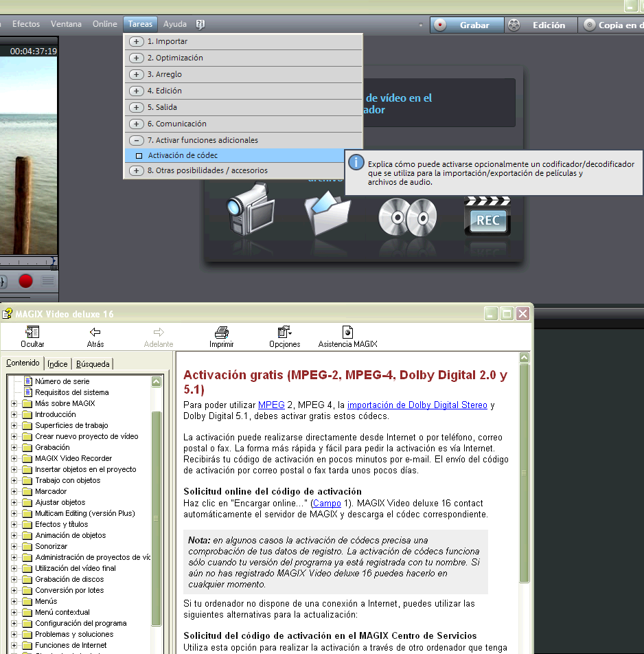Click the camcorder recording icon

251,210
